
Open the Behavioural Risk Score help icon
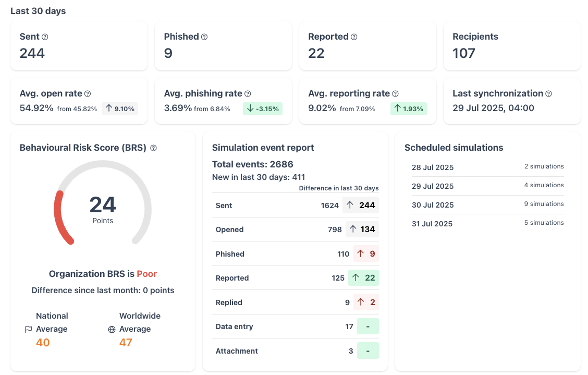click(153, 148)
